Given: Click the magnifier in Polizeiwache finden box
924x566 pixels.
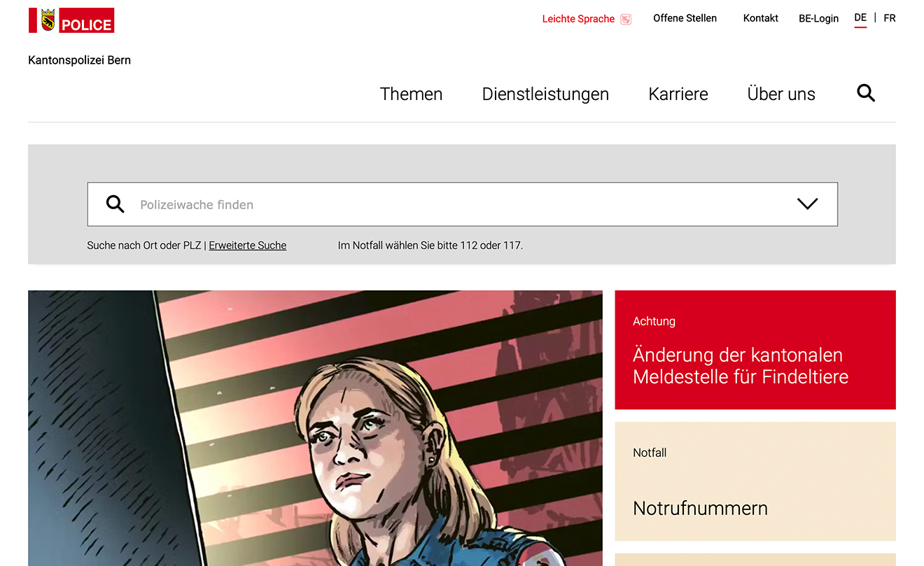Looking at the screenshot, I should click(115, 204).
